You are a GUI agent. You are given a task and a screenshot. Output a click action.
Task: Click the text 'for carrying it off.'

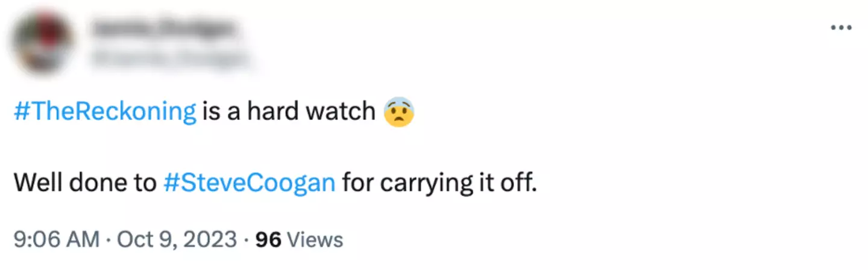coord(439,182)
